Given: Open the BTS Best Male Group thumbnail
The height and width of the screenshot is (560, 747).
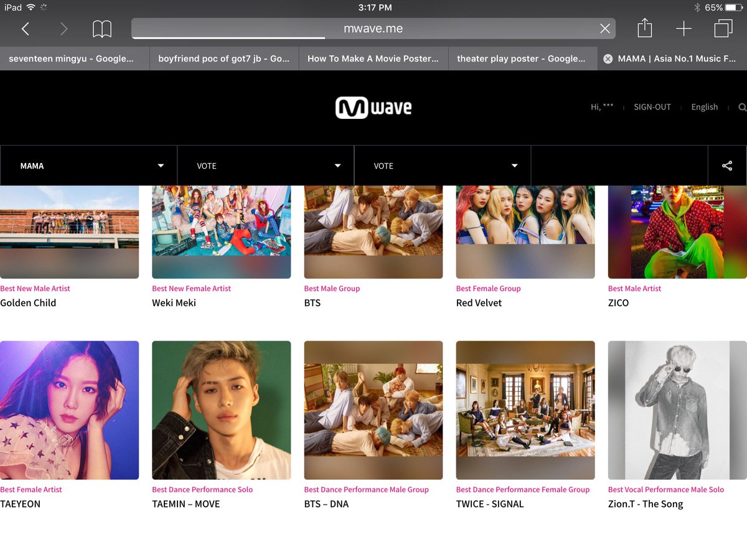Looking at the screenshot, I should click(374, 232).
